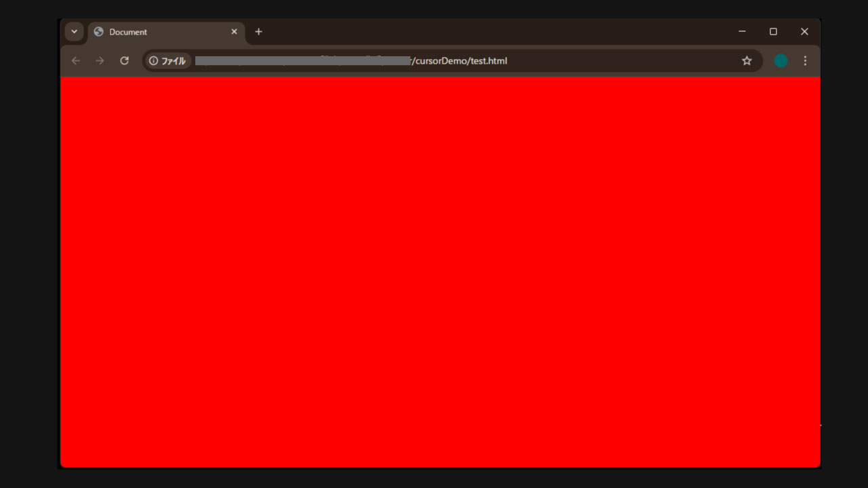
Task: Close the Document tab
Action: click(234, 32)
